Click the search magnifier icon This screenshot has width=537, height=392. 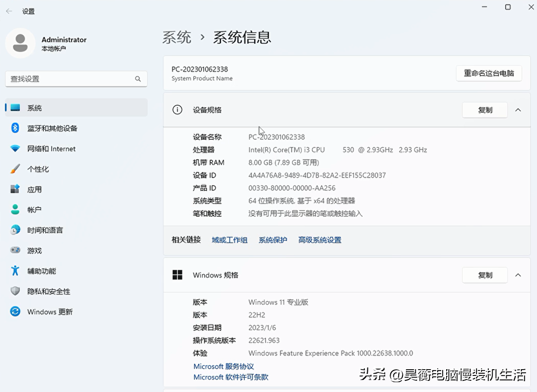click(x=138, y=79)
